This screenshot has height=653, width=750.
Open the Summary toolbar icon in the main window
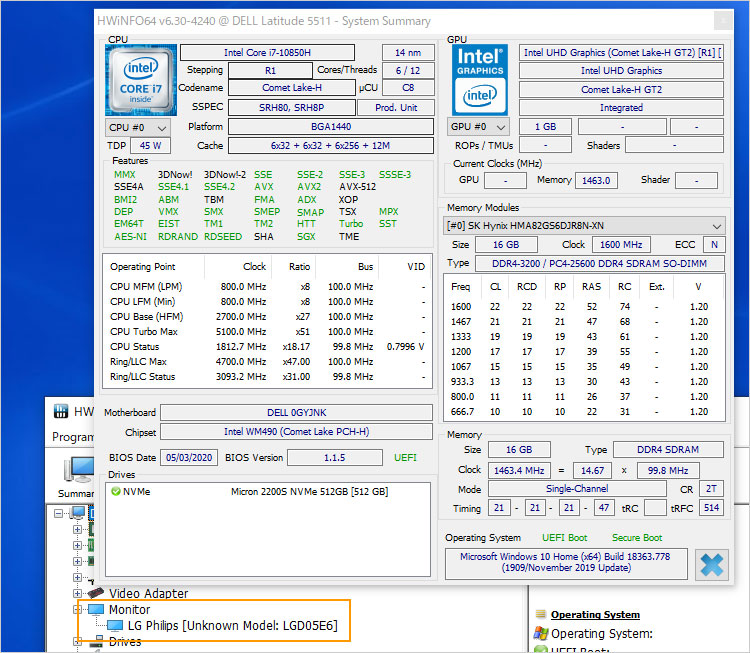point(78,470)
